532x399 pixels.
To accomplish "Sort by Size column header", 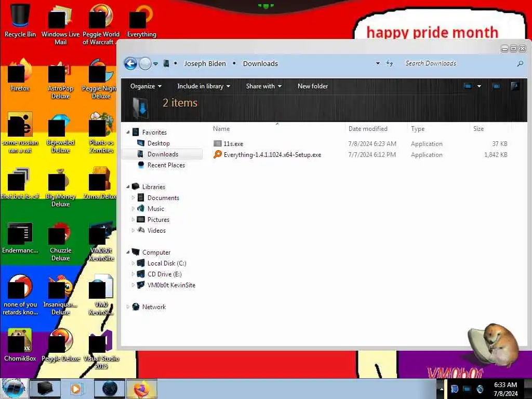I will pyautogui.click(x=478, y=129).
